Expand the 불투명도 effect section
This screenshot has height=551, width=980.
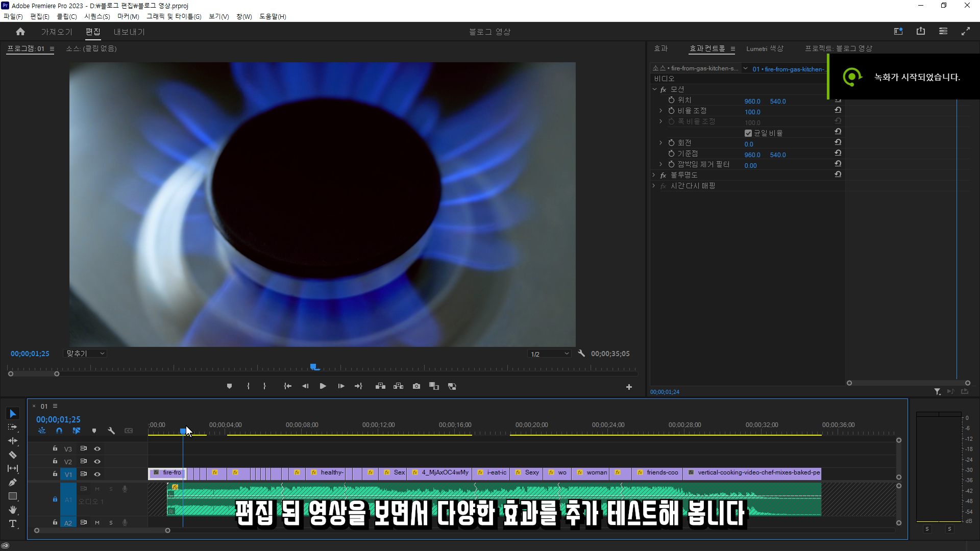tap(654, 175)
